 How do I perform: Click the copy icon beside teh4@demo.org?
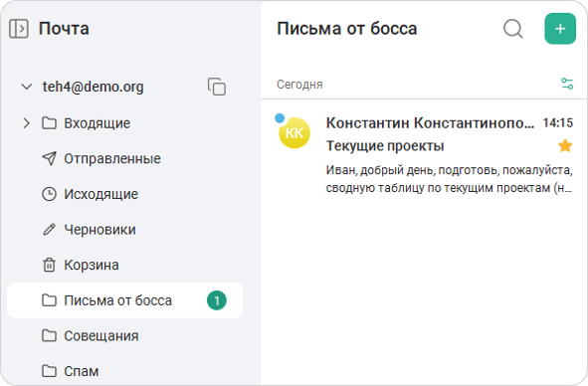217,87
